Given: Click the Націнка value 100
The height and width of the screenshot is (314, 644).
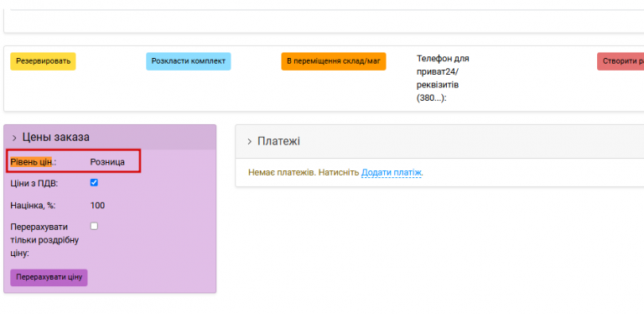Looking at the screenshot, I should pos(97,206).
